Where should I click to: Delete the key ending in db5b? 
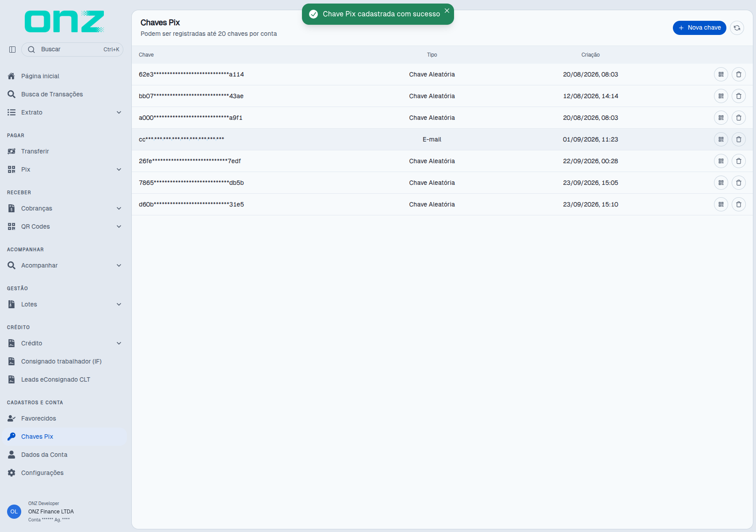[x=739, y=183]
